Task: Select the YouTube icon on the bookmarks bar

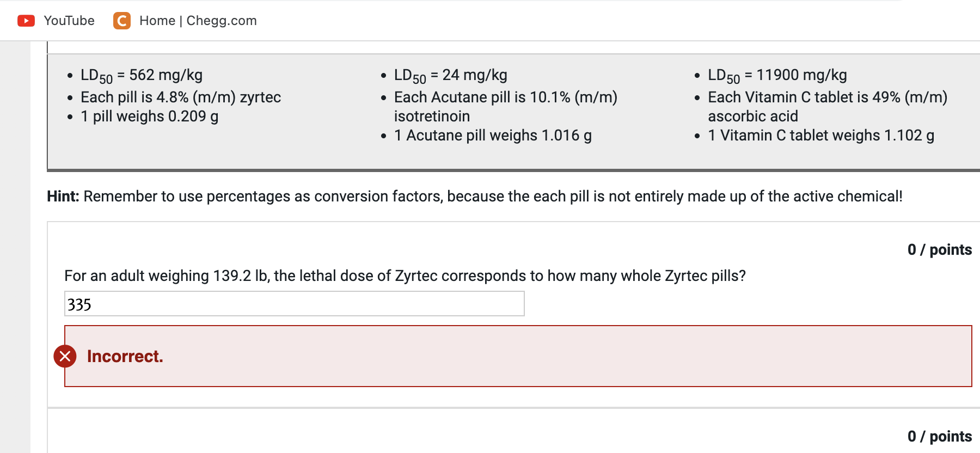Action: click(25, 21)
